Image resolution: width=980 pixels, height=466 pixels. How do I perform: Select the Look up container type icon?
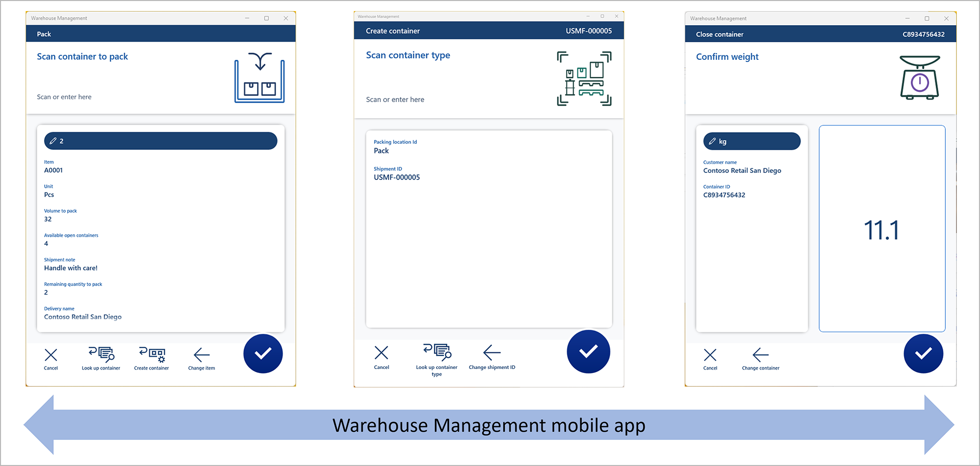point(436,352)
